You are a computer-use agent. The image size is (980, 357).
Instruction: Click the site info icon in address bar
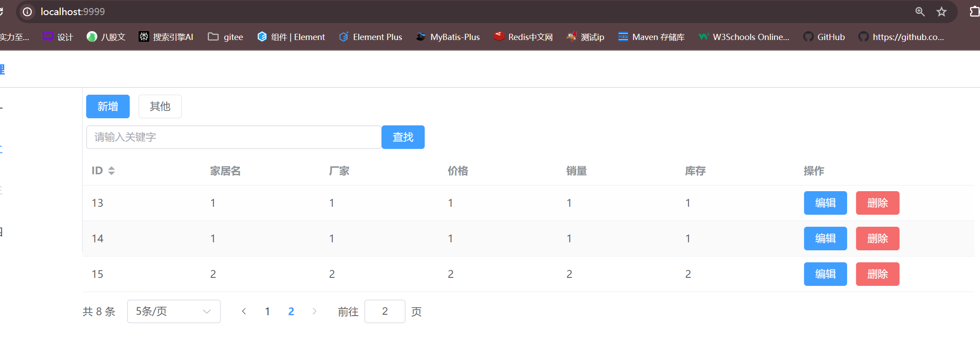pos(28,12)
